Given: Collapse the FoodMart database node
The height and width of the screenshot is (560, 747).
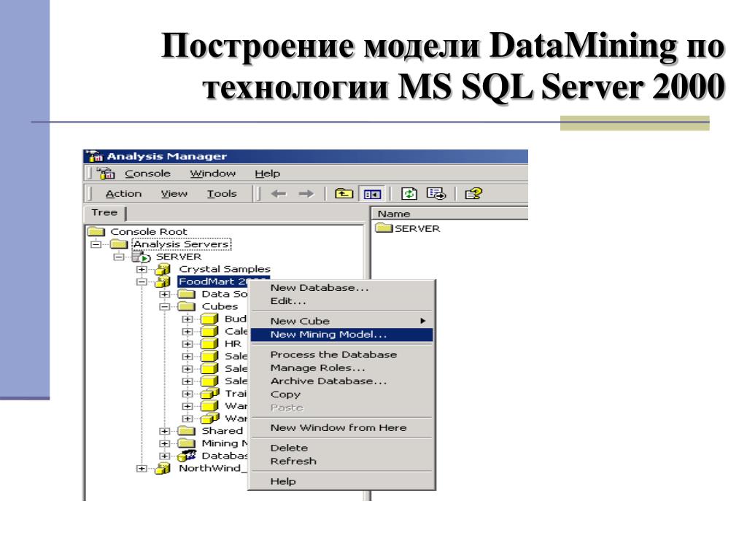Looking at the screenshot, I should coord(142,282).
